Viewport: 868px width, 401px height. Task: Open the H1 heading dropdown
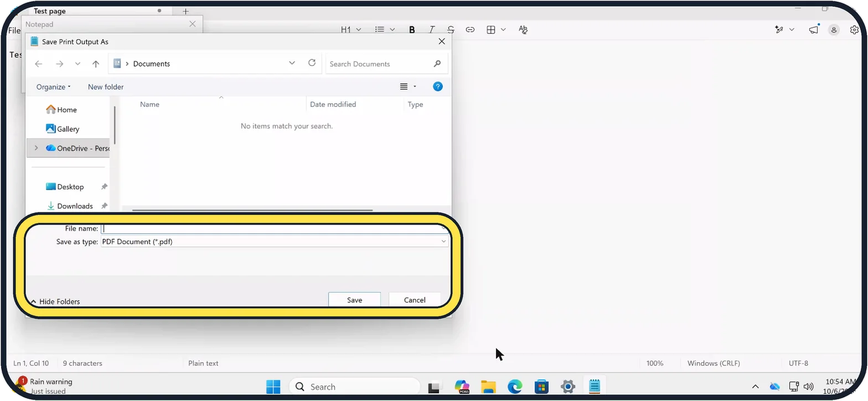tap(351, 30)
